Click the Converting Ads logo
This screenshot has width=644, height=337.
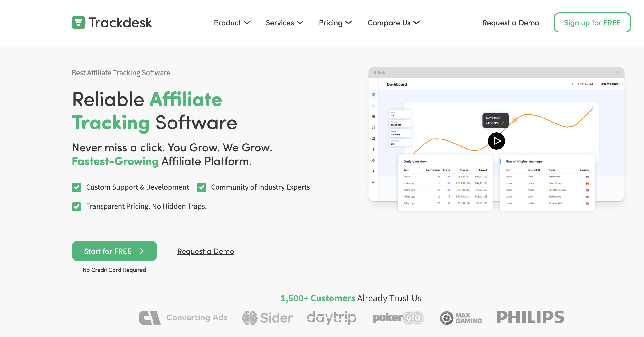click(183, 317)
